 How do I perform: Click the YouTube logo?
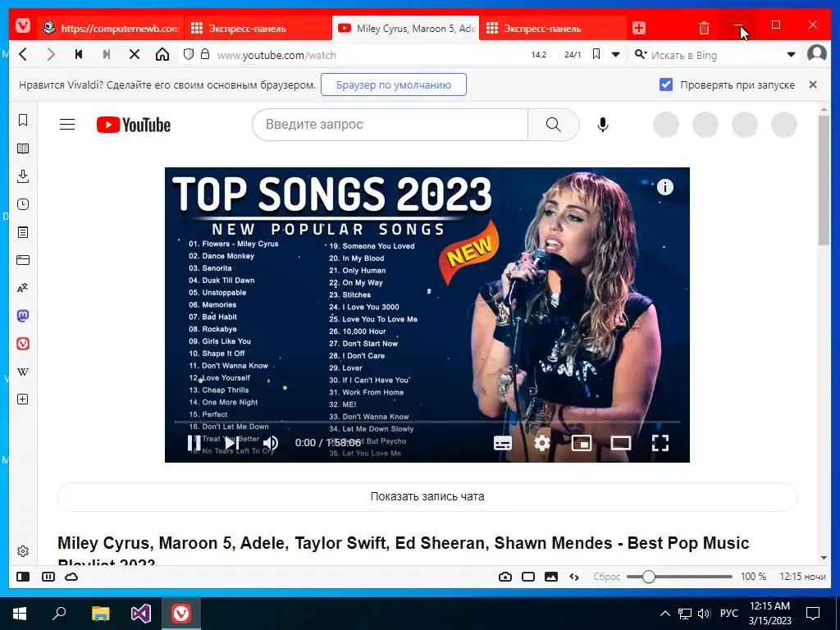[x=134, y=125]
